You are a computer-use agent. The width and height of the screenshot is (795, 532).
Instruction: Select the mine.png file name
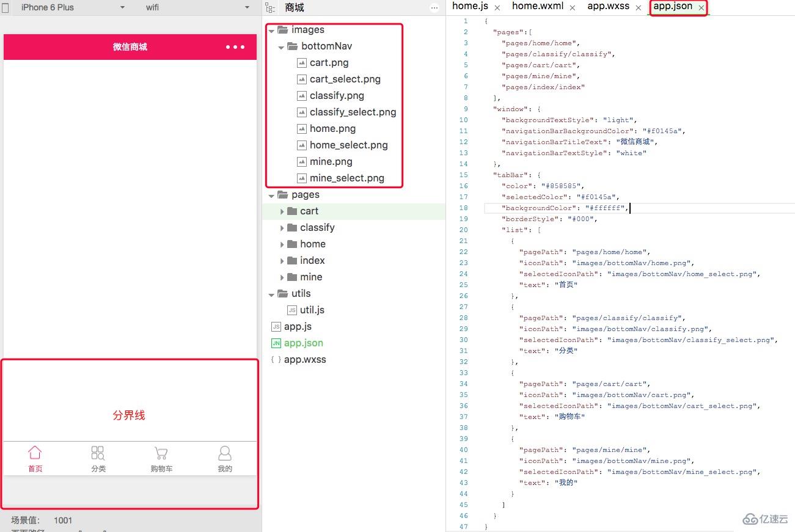coord(331,162)
